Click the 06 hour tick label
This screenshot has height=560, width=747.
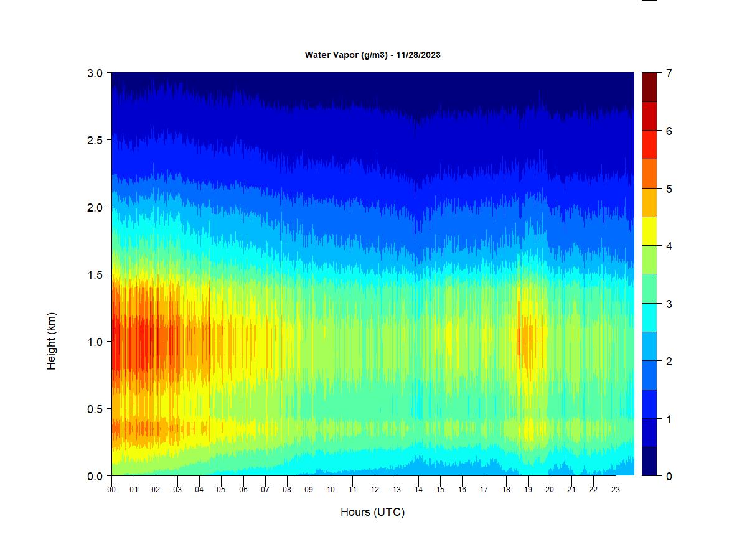pos(243,490)
